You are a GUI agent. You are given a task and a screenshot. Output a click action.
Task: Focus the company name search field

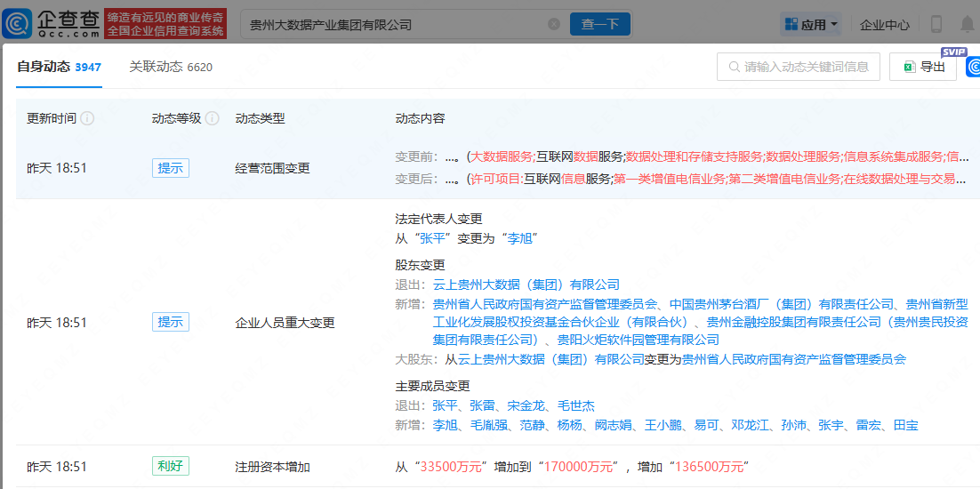pos(391,25)
